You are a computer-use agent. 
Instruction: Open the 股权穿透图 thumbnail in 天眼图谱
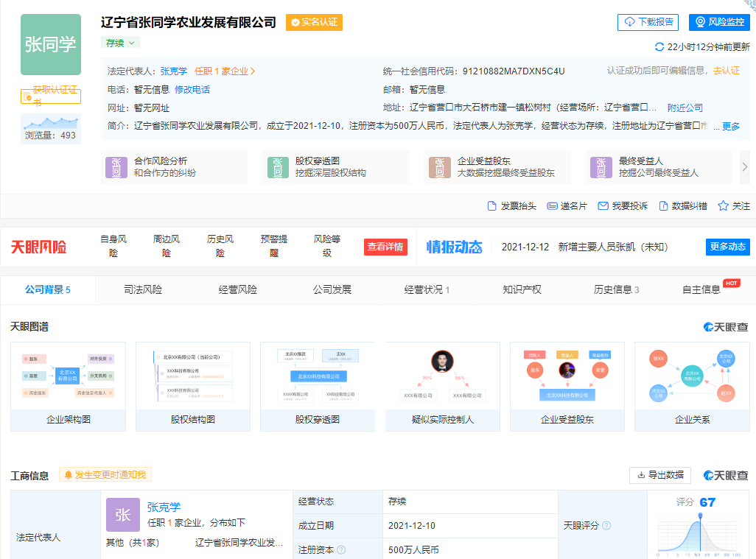coord(318,387)
